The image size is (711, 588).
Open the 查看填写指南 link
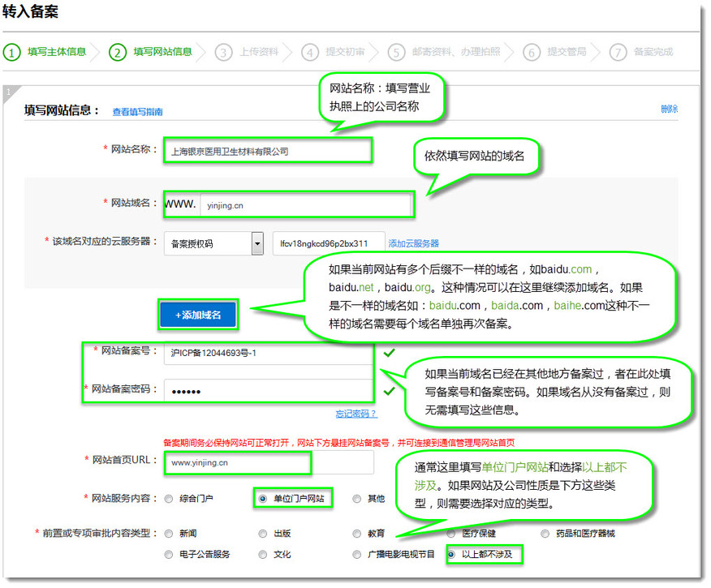point(137,112)
